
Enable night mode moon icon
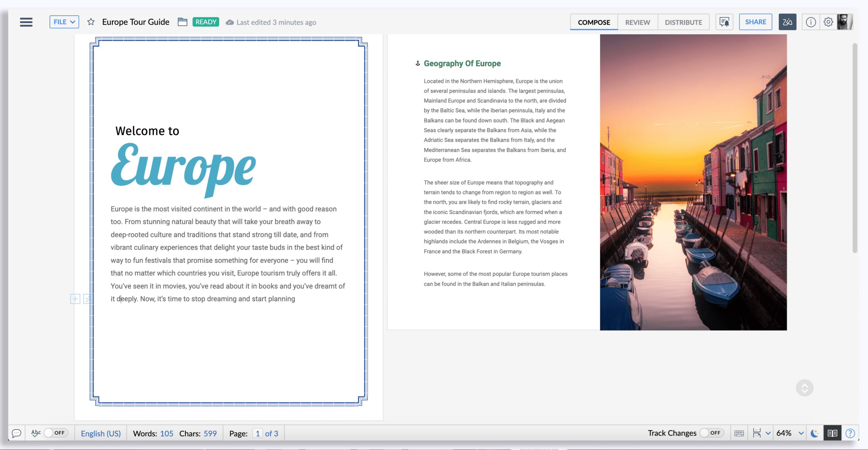814,433
